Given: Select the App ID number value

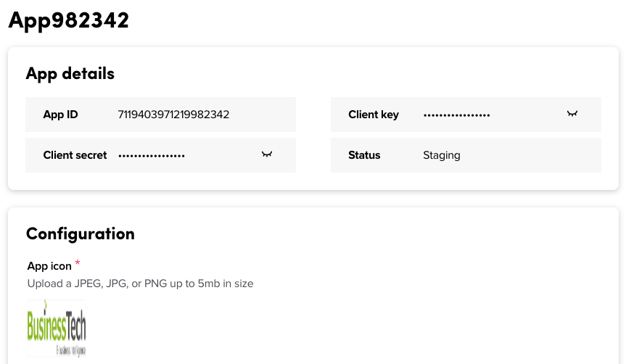Looking at the screenshot, I should point(173,115).
